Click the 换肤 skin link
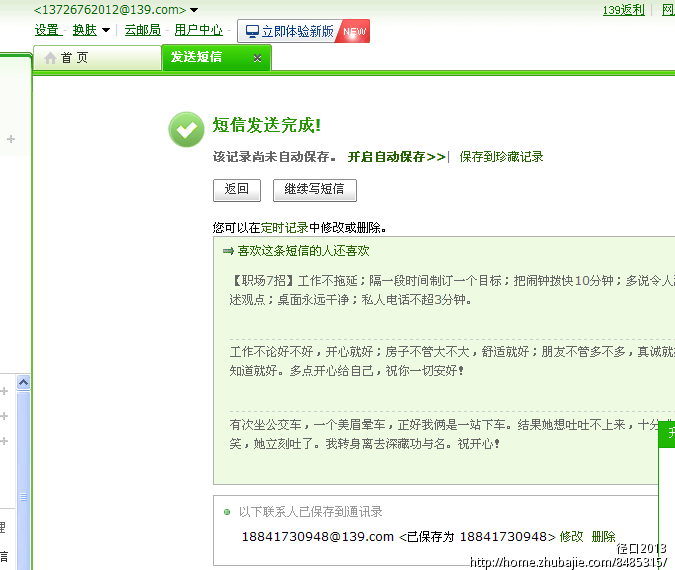The width and height of the screenshot is (675, 570). [x=85, y=30]
